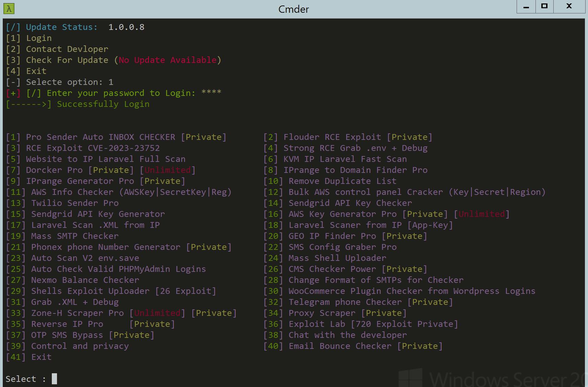Click the maximize button on the window
This screenshot has width=588, height=387.
544,6
